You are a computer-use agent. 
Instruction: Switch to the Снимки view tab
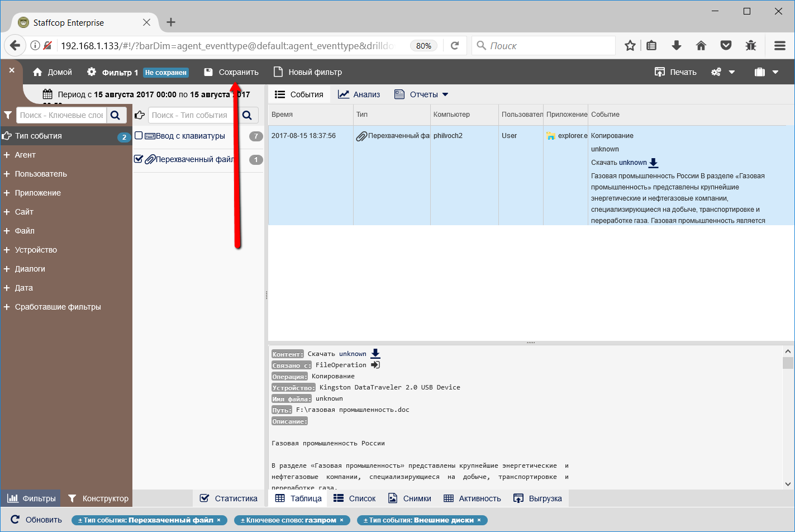(x=410, y=498)
